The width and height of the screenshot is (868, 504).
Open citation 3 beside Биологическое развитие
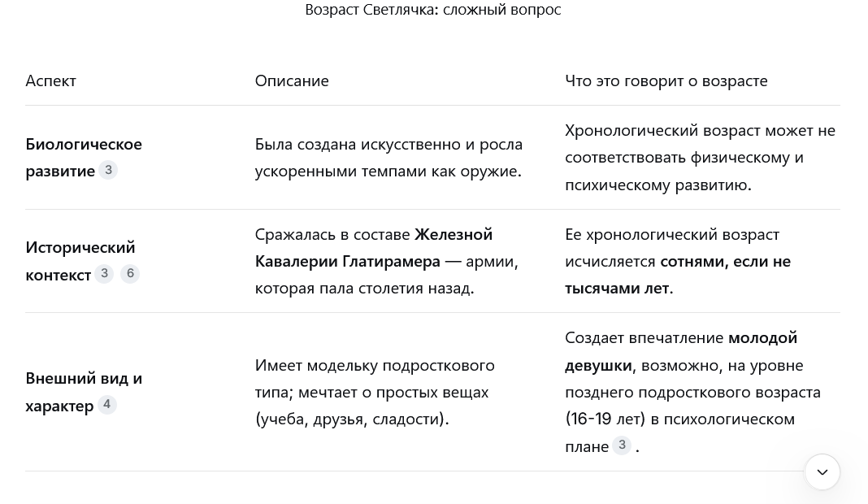109,170
